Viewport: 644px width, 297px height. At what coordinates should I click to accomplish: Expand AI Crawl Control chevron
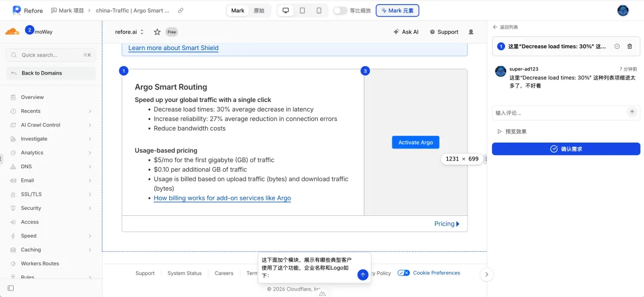(x=89, y=125)
